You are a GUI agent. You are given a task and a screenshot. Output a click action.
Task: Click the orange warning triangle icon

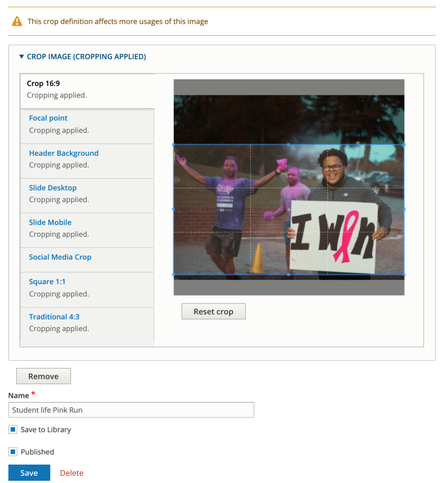tap(17, 21)
